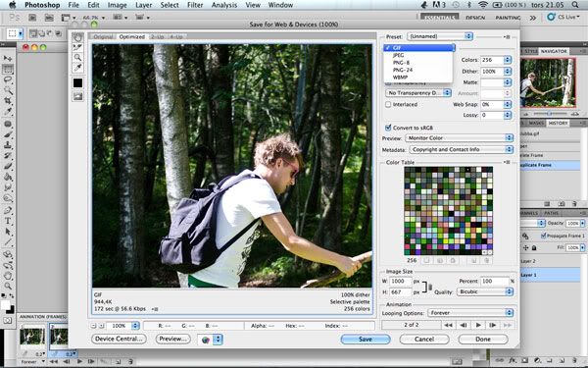This screenshot has height=368, width=588.
Task: Click the Navigator thumbnail preview
Action: pos(548,82)
